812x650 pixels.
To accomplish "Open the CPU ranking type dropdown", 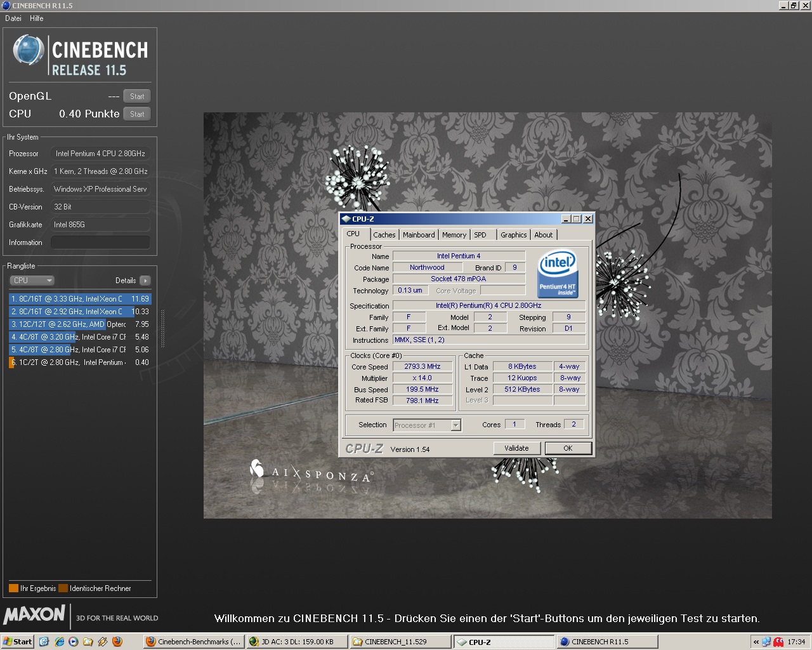I will coord(32,281).
